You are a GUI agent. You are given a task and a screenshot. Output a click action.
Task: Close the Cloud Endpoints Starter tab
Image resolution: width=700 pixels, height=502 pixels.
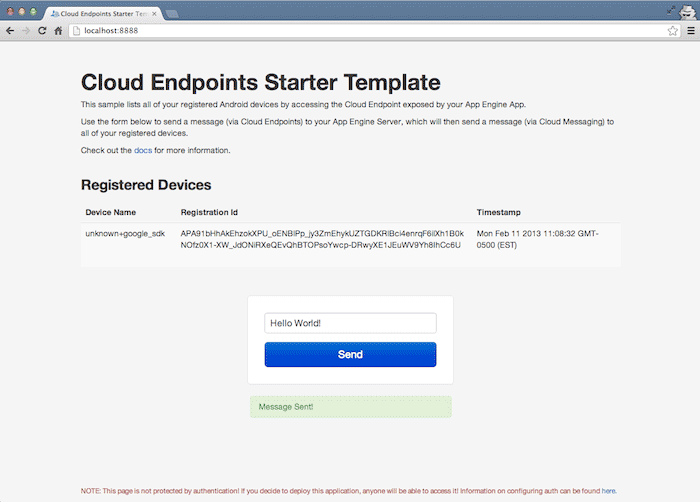(x=153, y=14)
